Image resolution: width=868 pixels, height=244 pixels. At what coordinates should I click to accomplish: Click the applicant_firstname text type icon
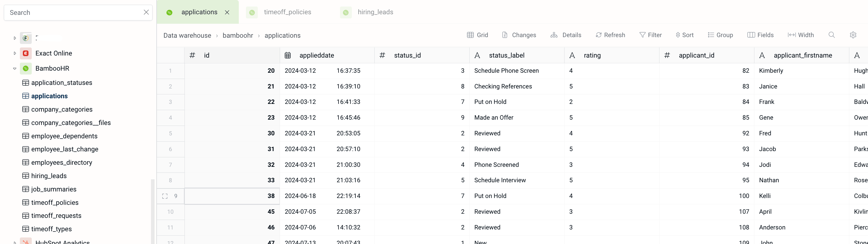point(762,55)
